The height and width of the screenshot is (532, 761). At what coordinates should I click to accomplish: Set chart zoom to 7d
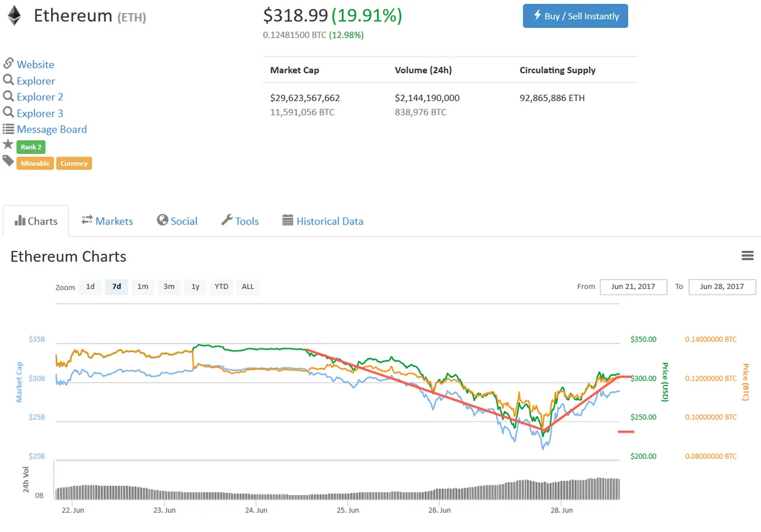(x=117, y=287)
